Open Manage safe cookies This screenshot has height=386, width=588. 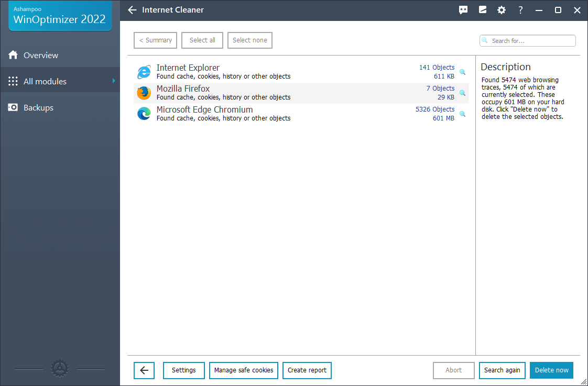[244, 370]
